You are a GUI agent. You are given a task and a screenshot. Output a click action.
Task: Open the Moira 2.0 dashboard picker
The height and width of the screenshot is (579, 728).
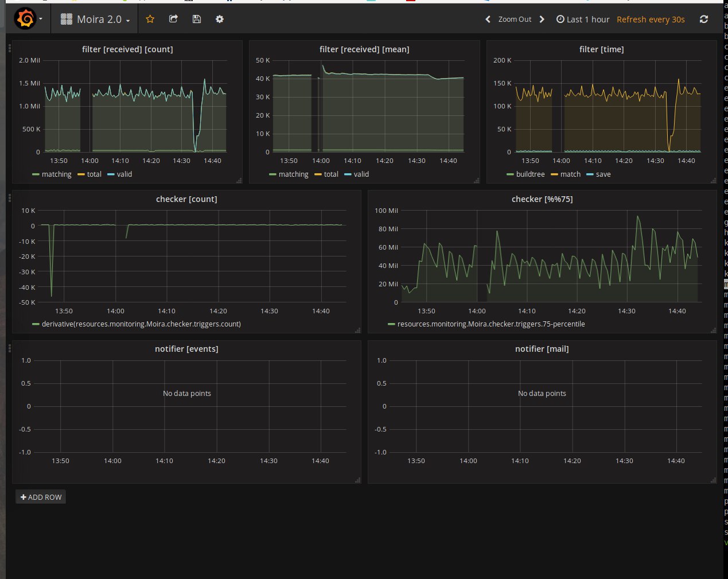tap(95, 20)
